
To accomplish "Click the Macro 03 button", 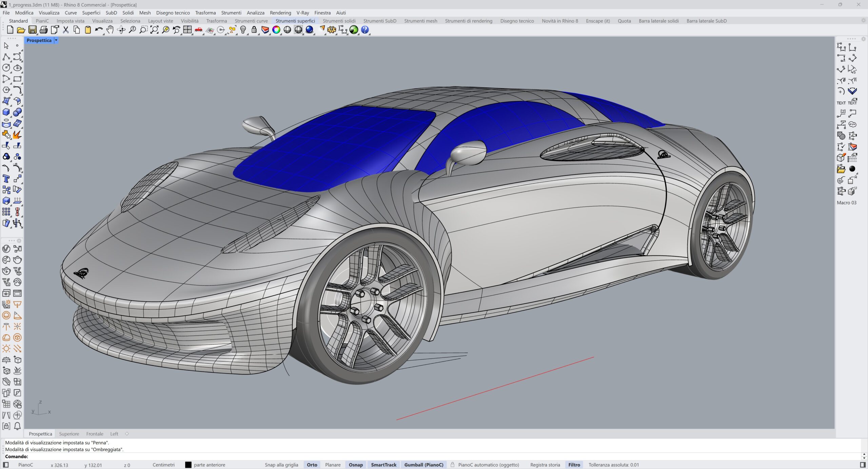I will point(846,203).
